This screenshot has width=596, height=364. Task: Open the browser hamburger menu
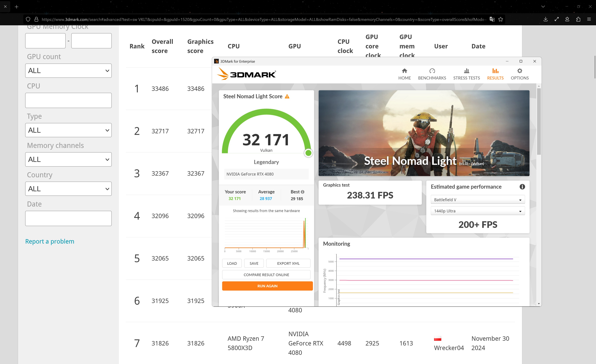pos(589,19)
